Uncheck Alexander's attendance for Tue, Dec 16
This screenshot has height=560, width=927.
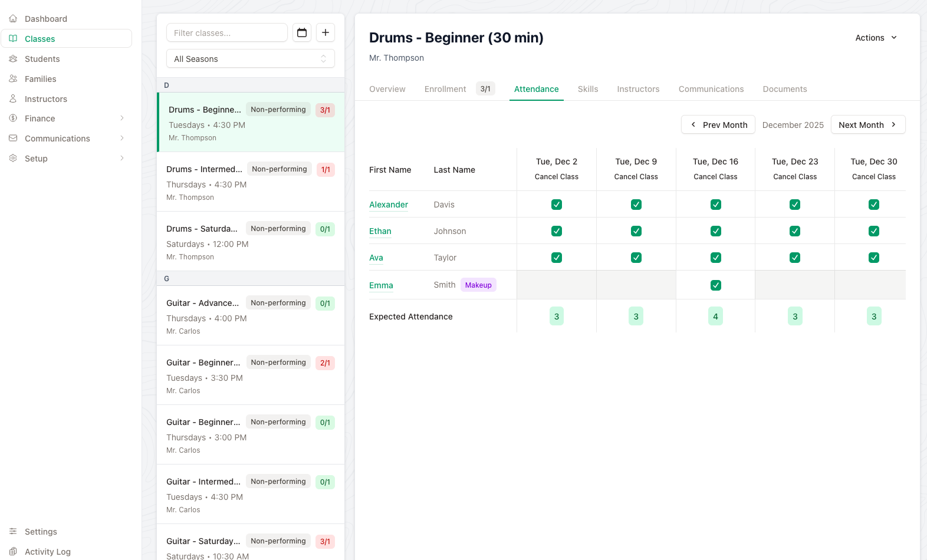[x=716, y=205]
